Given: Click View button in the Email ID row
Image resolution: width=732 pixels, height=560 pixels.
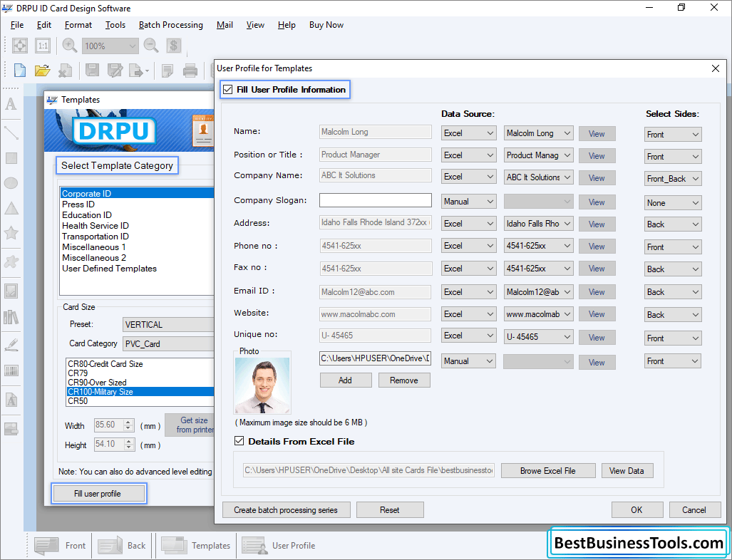Looking at the screenshot, I should 597,292.
